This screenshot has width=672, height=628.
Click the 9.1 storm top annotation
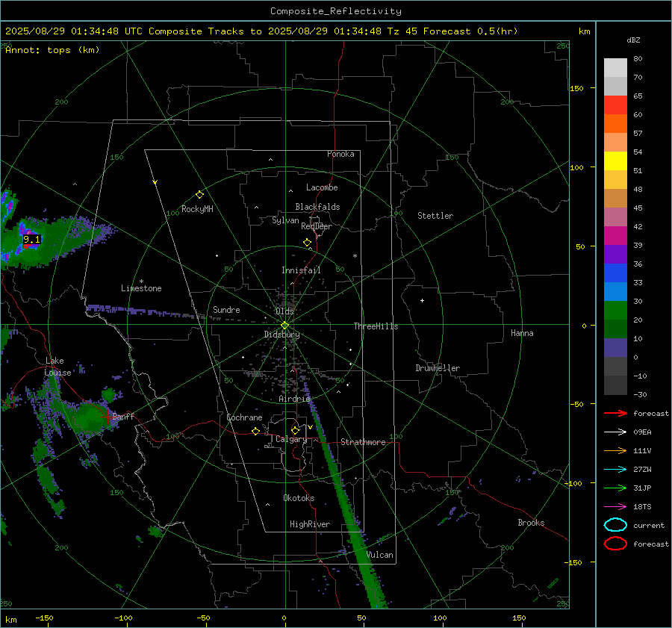click(x=31, y=240)
